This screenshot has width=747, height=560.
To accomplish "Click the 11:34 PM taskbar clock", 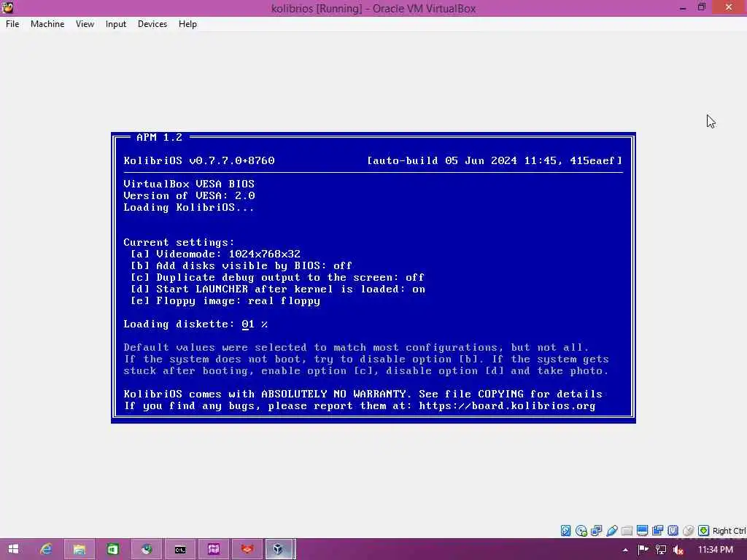I will 715,550.
